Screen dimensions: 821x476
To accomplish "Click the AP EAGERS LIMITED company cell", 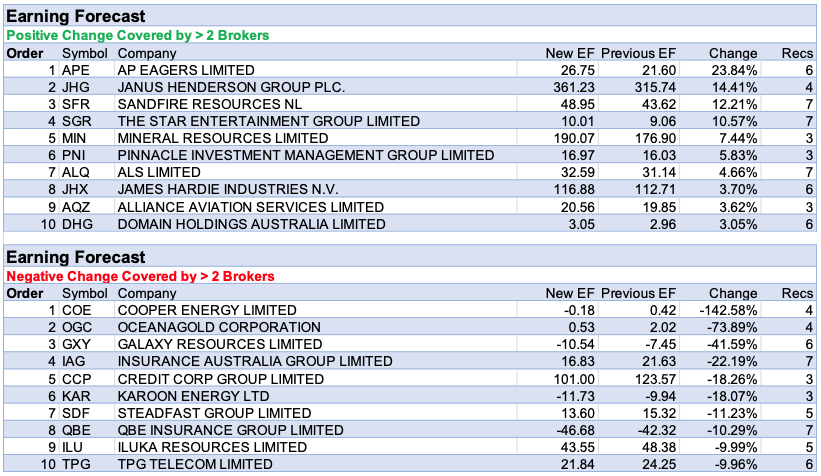I will tap(186, 71).
